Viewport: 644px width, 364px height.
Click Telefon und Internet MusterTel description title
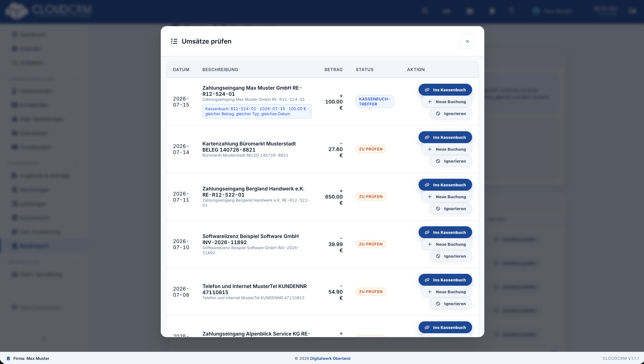pyautogui.click(x=255, y=289)
